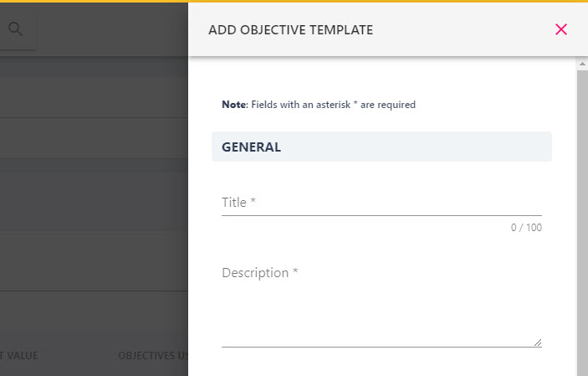The width and height of the screenshot is (588, 376).
Task: Click the dimmed VALUE column header
Action: coord(18,355)
